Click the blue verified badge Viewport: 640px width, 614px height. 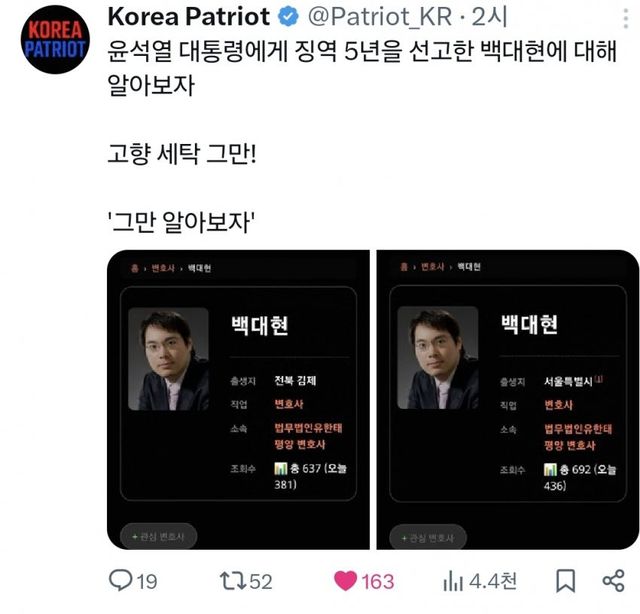(x=288, y=17)
